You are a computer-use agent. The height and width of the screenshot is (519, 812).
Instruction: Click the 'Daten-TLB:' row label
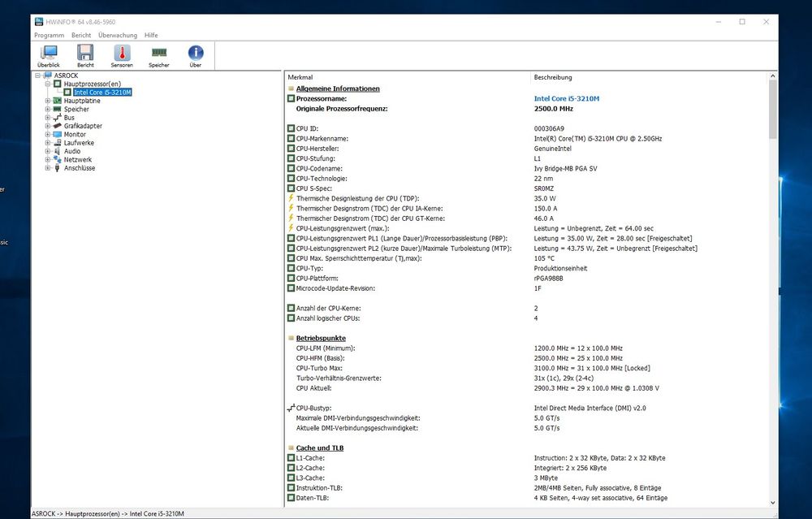[x=313, y=498]
